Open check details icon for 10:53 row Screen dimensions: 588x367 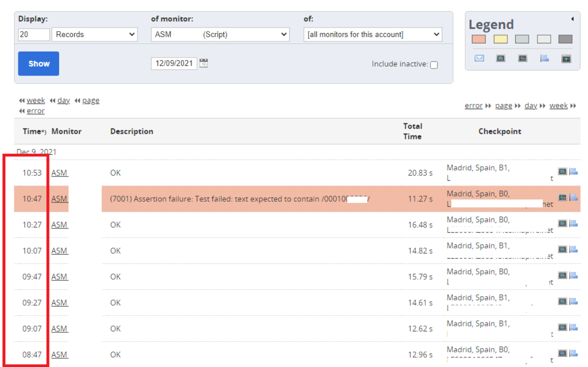562,172
